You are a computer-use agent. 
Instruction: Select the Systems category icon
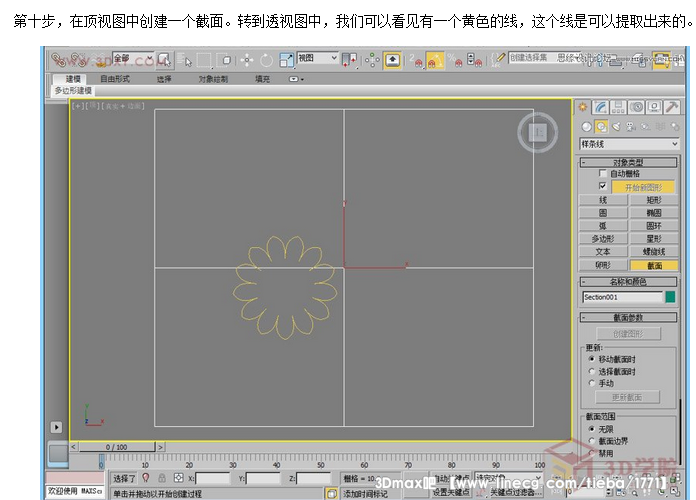(x=675, y=127)
